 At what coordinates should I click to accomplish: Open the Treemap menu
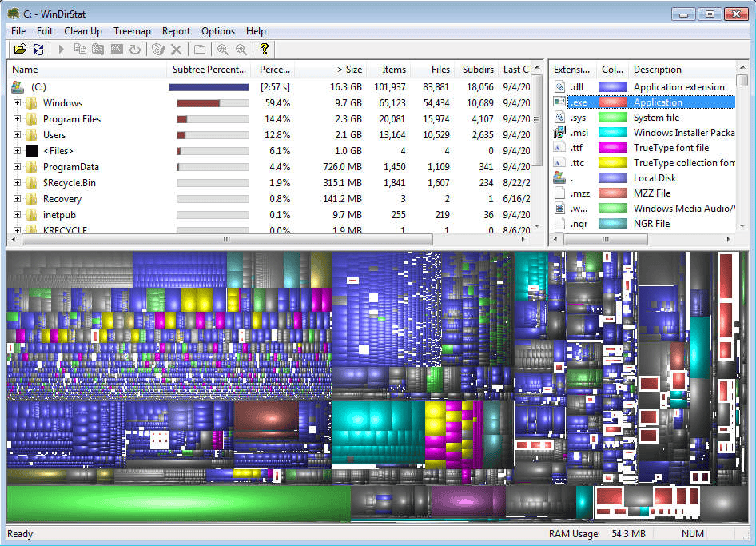(132, 30)
